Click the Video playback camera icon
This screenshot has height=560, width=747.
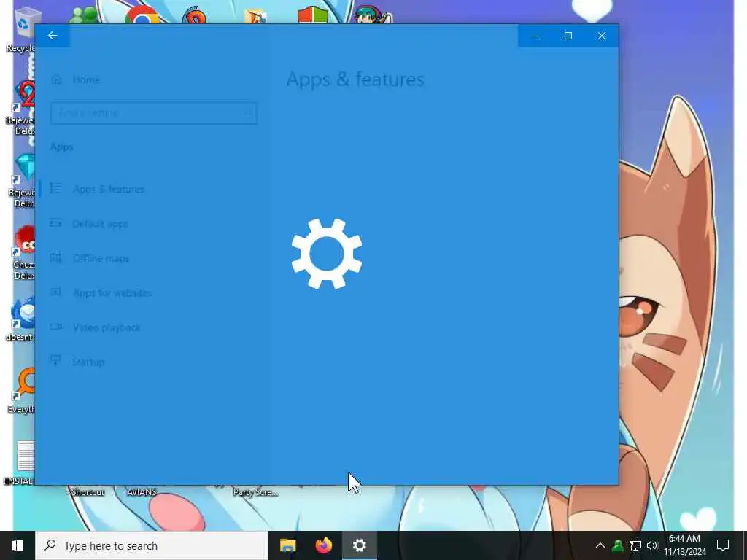tap(55, 327)
